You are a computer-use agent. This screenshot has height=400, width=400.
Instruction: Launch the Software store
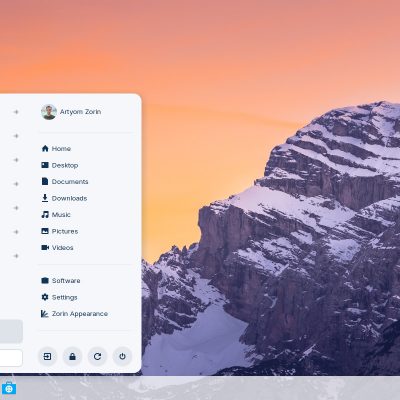(61, 281)
